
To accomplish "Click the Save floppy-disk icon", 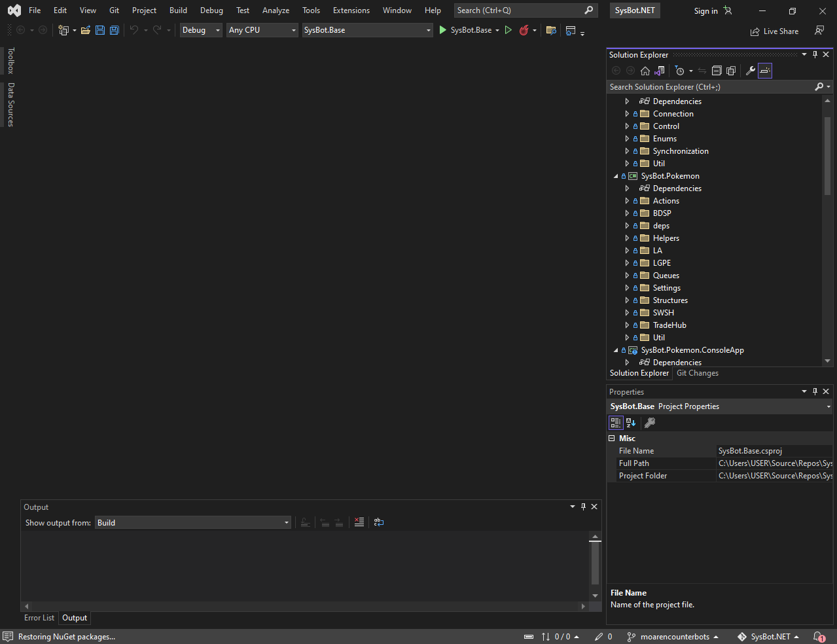I will point(100,30).
